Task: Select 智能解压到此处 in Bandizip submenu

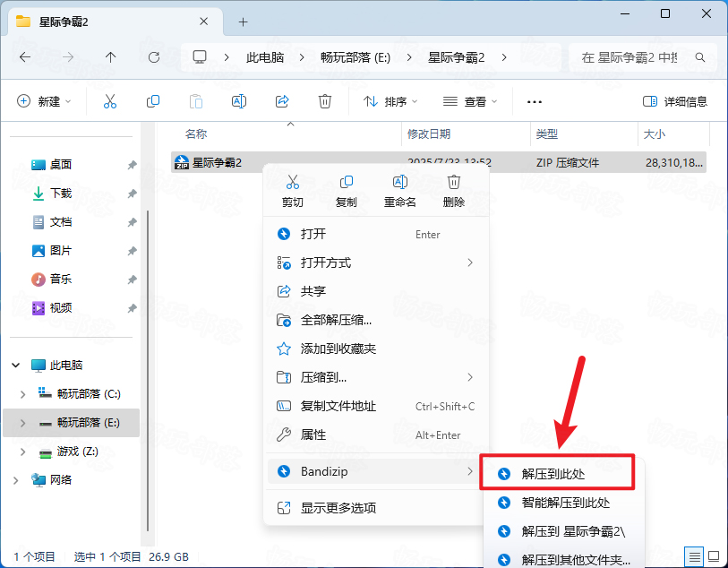Action: pos(563,503)
